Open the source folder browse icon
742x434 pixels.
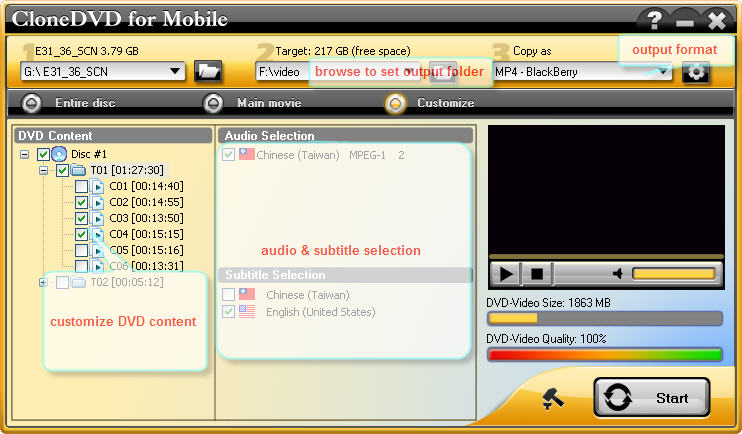(208, 72)
